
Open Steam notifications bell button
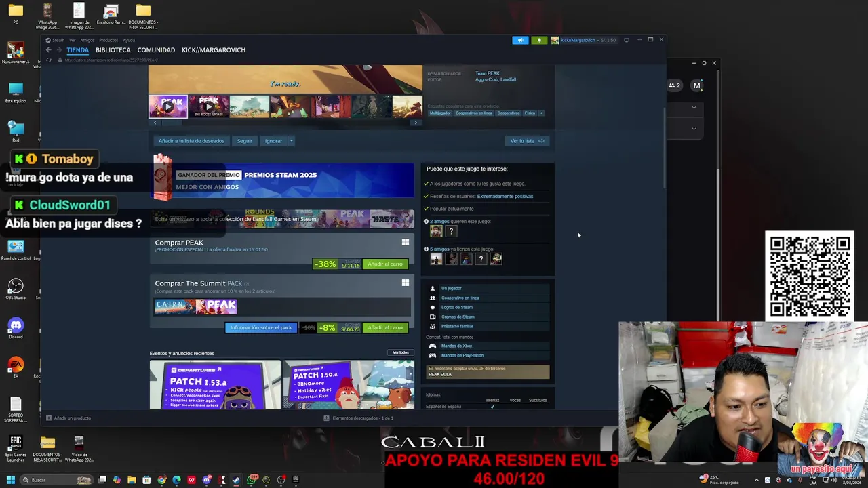click(x=539, y=40)
